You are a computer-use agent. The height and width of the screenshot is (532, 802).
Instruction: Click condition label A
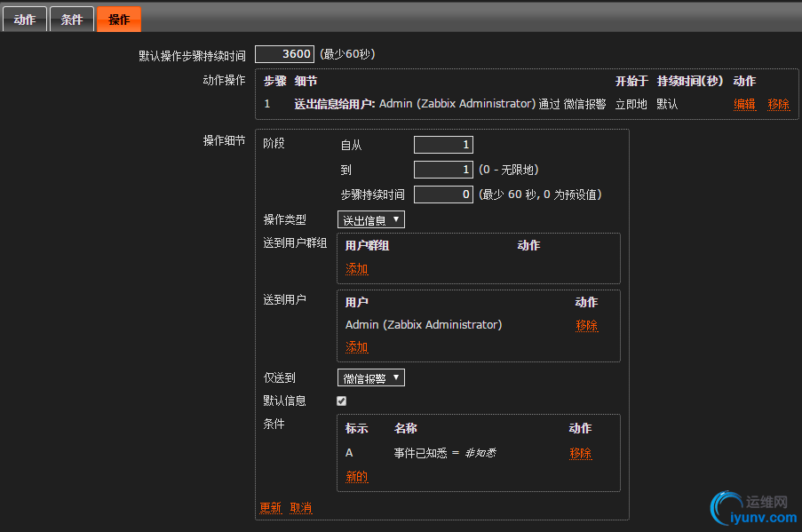[x=349, y=453]
